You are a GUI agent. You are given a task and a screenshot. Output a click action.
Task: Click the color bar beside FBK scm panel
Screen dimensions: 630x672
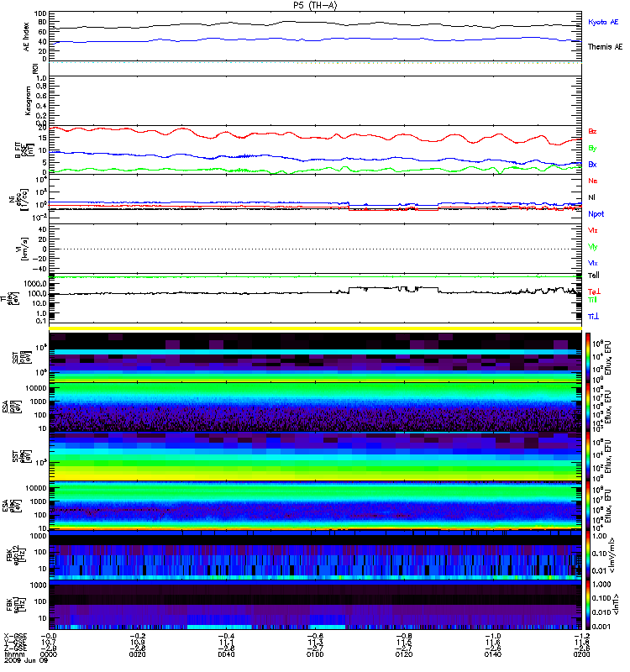pos(588,605)
